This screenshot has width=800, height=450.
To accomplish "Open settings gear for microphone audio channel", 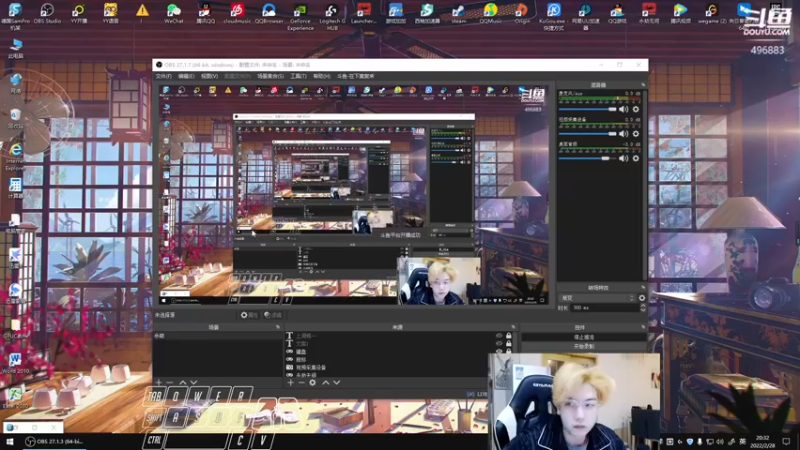I will click(x=636, y=109).
